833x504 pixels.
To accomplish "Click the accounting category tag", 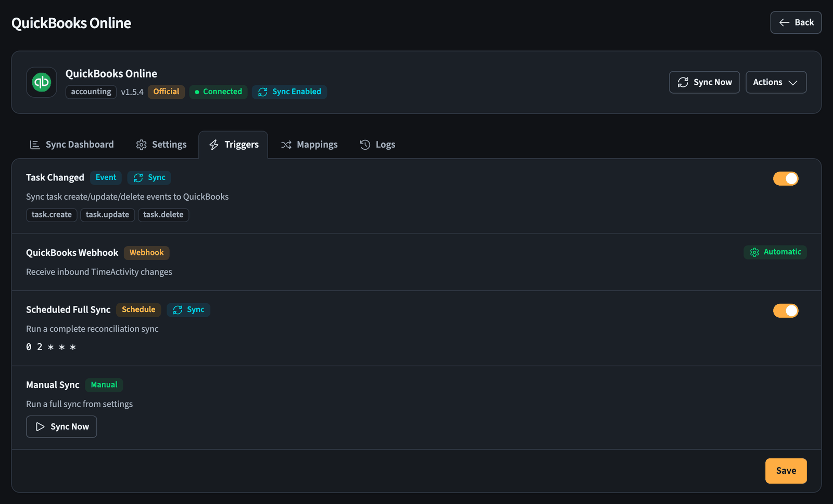I will click(x=91, y=92).
